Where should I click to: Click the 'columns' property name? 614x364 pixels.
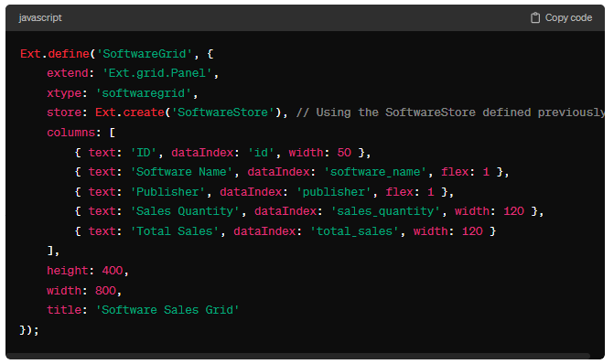coord(70,133)
